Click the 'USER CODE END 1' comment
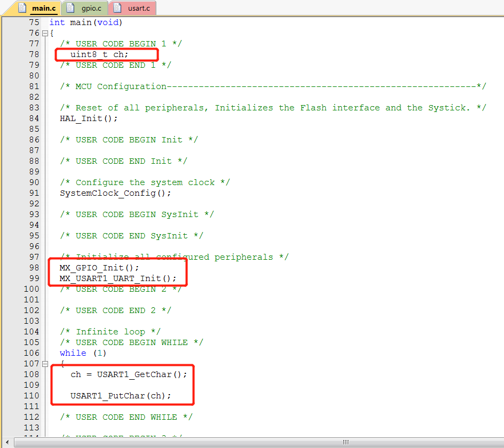Image resolution: width=504 pixels, height=448 pixels. pos(116,65)
